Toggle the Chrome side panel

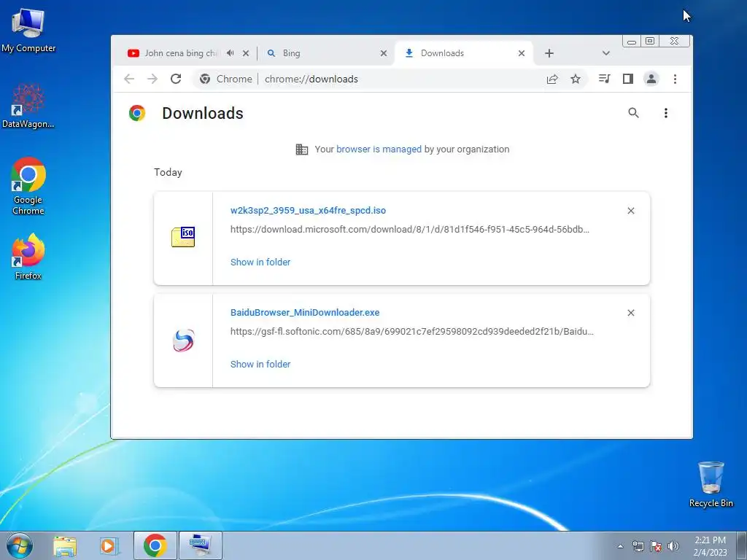[x=628, y=79]
